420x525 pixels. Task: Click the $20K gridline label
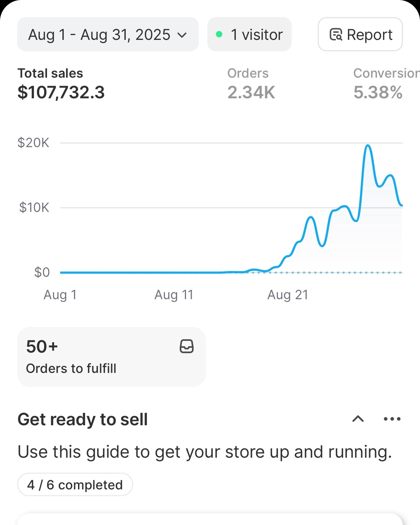click(x=33, y=143)
